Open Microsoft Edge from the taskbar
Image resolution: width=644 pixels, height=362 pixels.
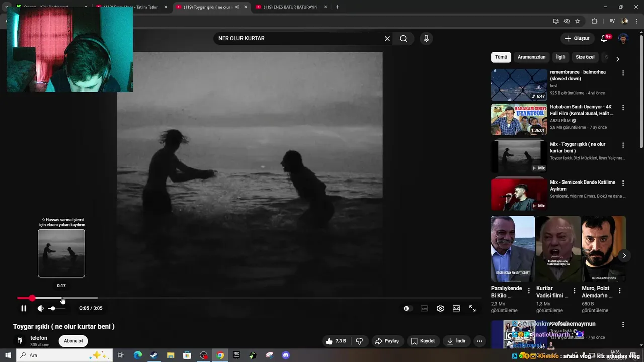pos(137,355)
